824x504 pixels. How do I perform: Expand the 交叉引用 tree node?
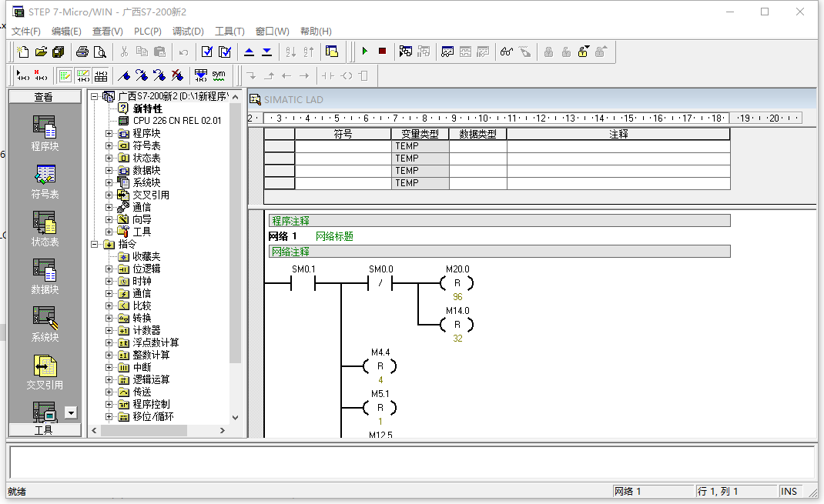(x=109, y=195)
